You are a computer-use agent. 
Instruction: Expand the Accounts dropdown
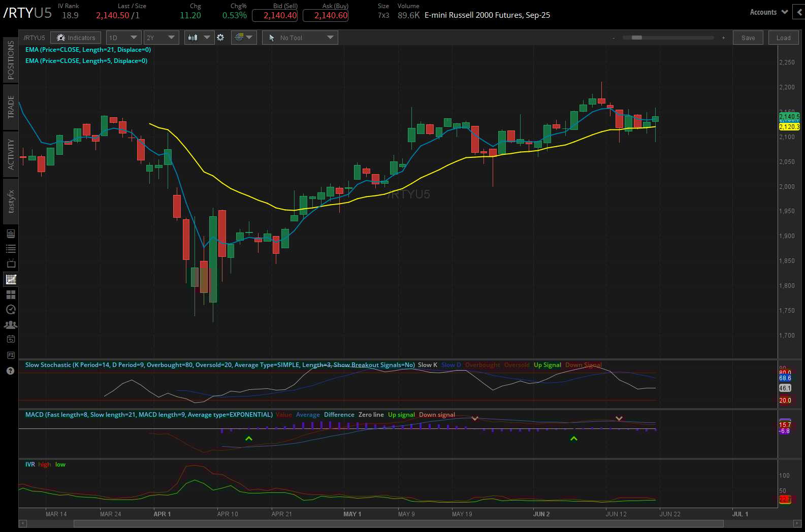pos(768,12)
